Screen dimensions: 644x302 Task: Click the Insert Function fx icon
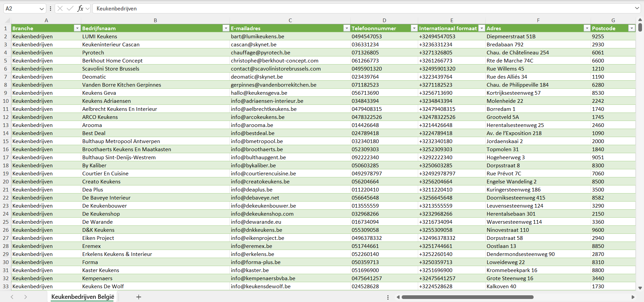click(x=80, y=8)
